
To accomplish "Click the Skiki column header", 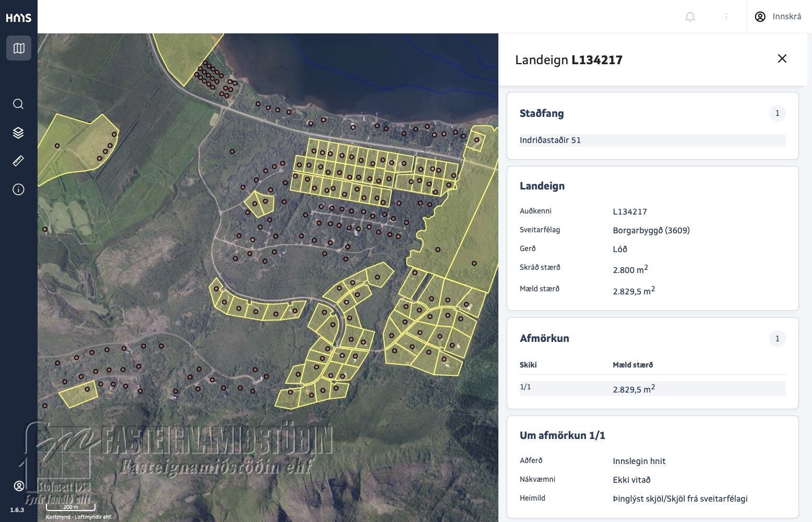I will (528, 365).
